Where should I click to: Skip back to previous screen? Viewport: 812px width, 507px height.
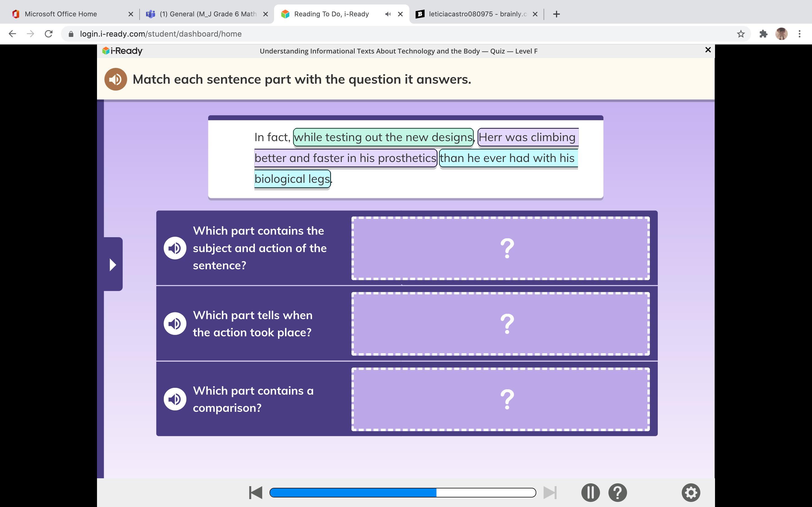tap(256, 493)
